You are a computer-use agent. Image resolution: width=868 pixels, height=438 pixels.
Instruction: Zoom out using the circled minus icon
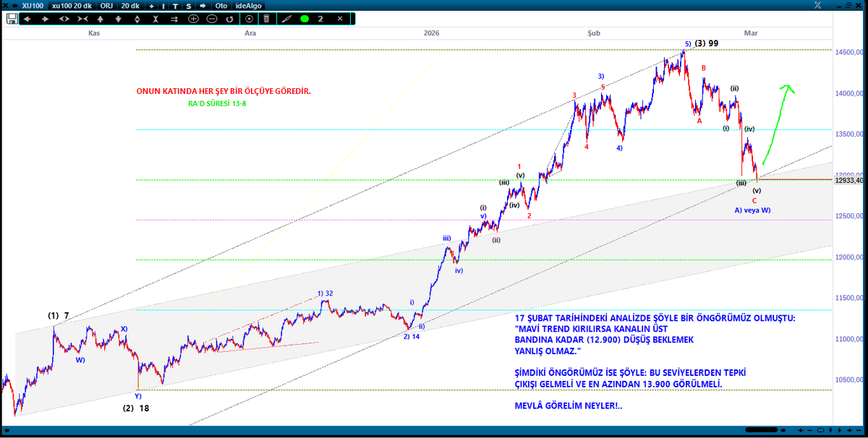click(212, 19)
